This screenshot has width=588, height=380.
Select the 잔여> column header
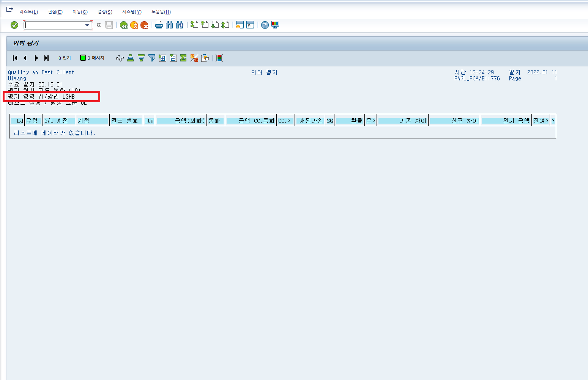(x=541, y=121)
